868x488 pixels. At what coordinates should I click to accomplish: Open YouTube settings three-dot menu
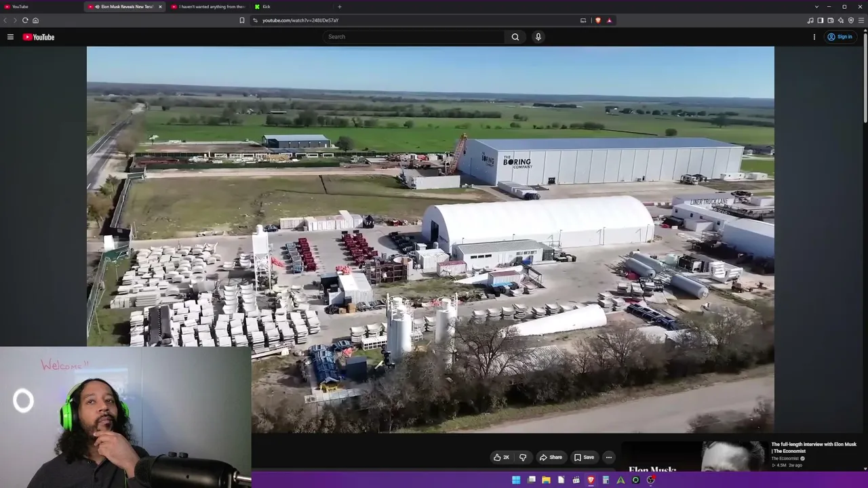814,37
